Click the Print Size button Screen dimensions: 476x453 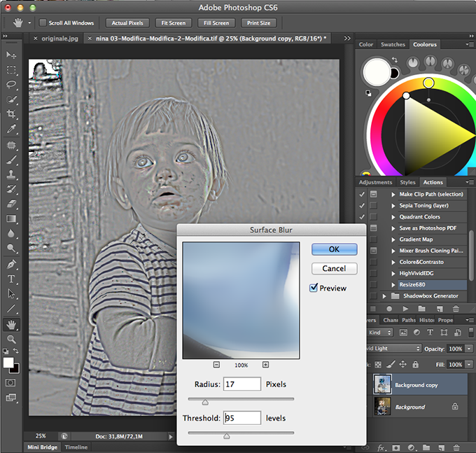pos(258,23)
